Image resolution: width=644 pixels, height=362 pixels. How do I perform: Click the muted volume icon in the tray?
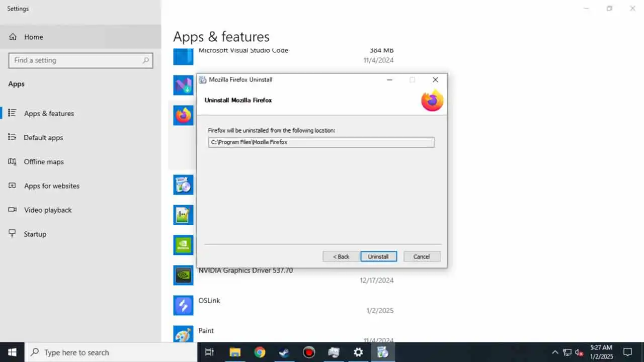pyautogui.click(x=579, y=352)
